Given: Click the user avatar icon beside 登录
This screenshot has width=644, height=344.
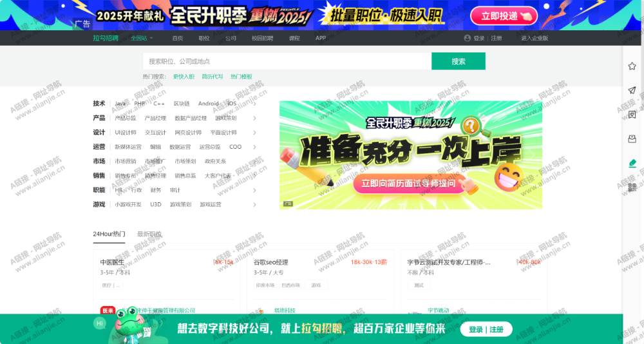Looking at the screenshot, I should click(x=467, y=38).
